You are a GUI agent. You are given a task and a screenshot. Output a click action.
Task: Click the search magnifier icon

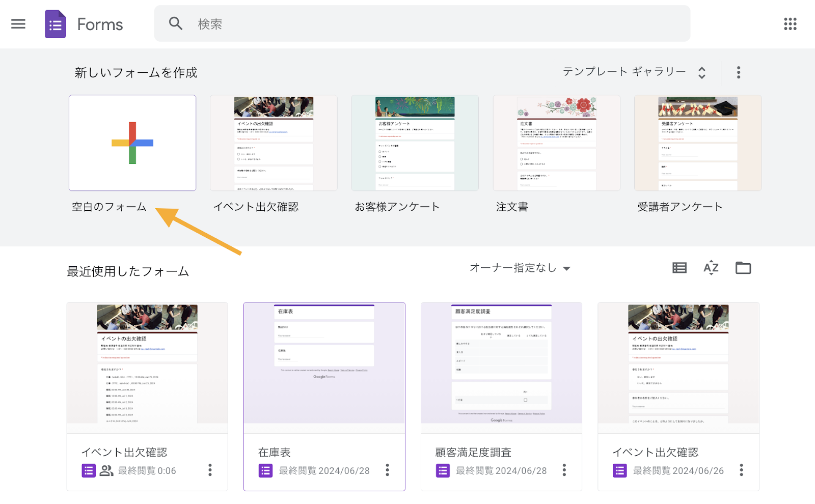click(176, 23)
